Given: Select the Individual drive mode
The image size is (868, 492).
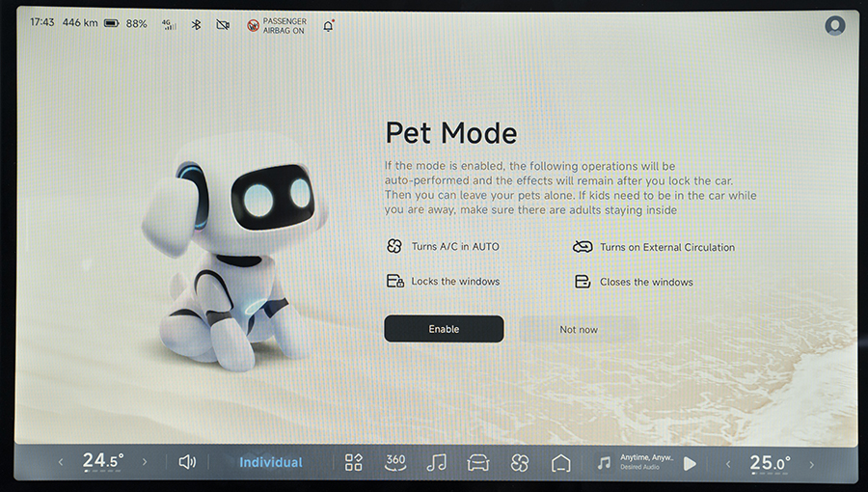Looking at the screenshot, I should [x=270, y=462].
